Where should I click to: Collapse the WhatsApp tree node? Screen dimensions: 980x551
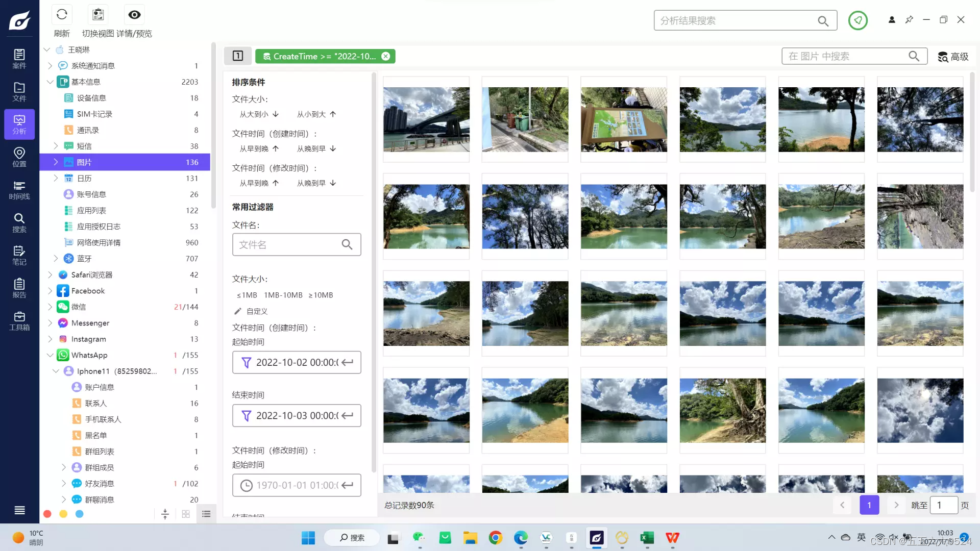click(50, 356)
